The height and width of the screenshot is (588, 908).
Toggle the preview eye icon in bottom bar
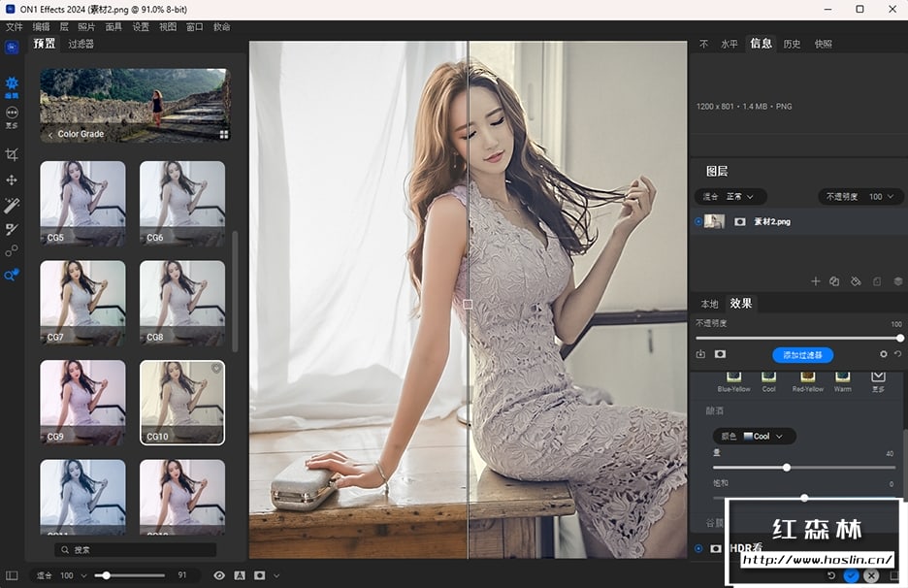(219, 575)
